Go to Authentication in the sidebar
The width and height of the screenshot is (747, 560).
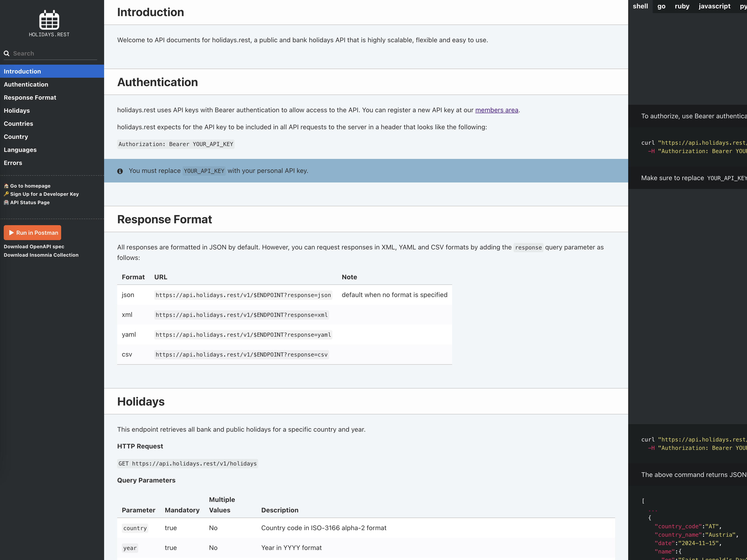[x=52, y=84]
